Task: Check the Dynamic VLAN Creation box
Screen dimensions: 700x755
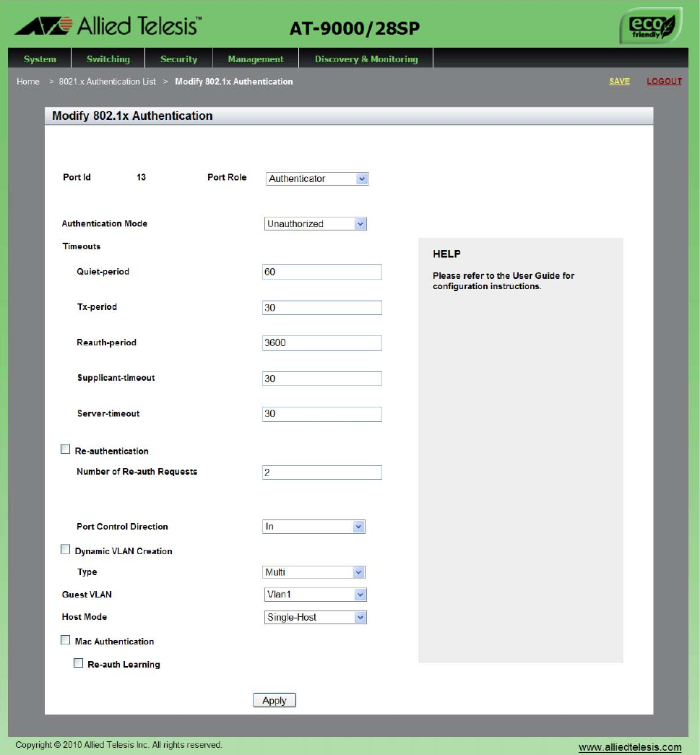Action: point(66,550)
